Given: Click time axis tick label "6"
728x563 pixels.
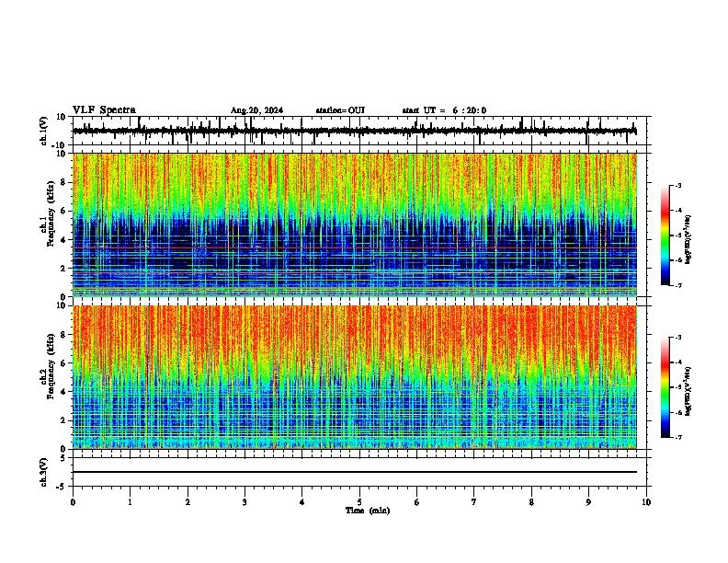Looking at the screenshot, I should click(x=417, y=502).
